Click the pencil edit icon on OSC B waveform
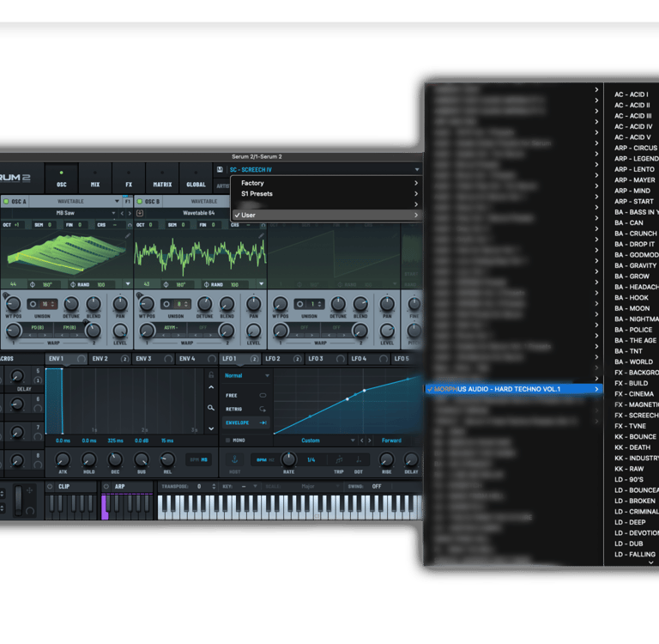This screenshot has width=659, height=644. pos(261,236)
